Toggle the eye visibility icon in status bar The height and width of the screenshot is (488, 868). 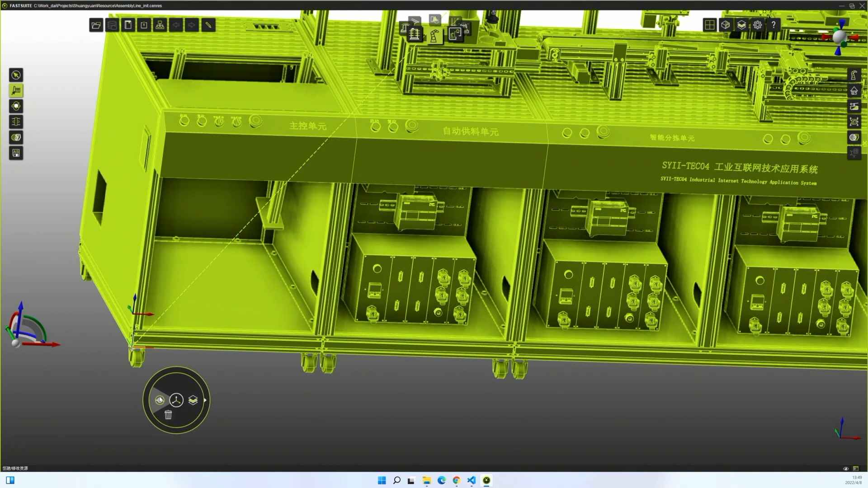tap(846, 469)
